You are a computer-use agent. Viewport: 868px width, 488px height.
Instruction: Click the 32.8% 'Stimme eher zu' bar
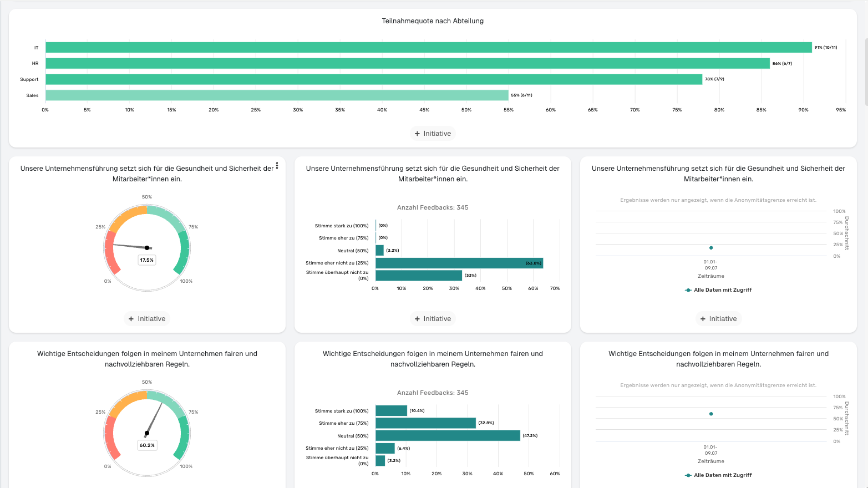[425, 423]
